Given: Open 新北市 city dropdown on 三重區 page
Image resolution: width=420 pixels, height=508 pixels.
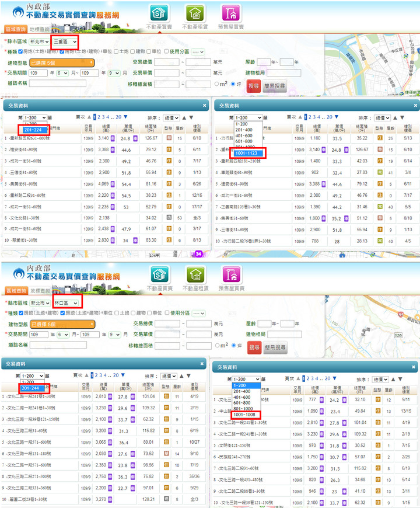Looking at the screenshot, I should pyautogui.click(x=39, y=41).
